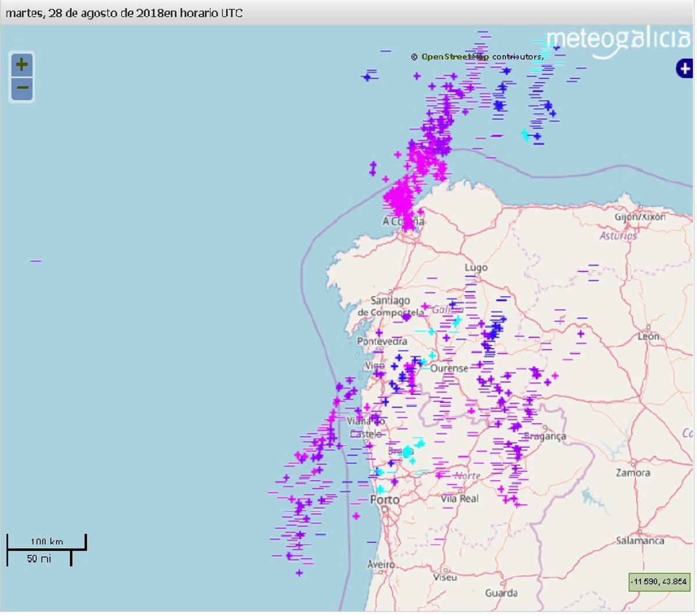Click the mouse coordinates readout box
The image size is (697, 616).
coord(659,582)
